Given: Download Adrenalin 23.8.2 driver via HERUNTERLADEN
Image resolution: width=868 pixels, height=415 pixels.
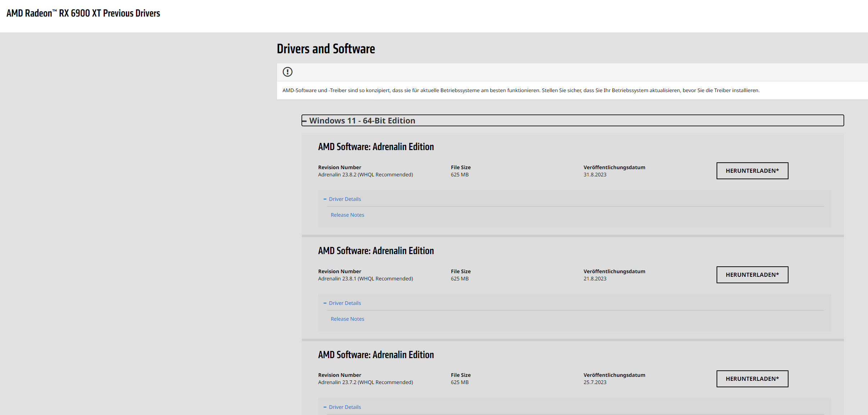Looking at the screenshot, I should pyautogui.click(x=752, y=171).
